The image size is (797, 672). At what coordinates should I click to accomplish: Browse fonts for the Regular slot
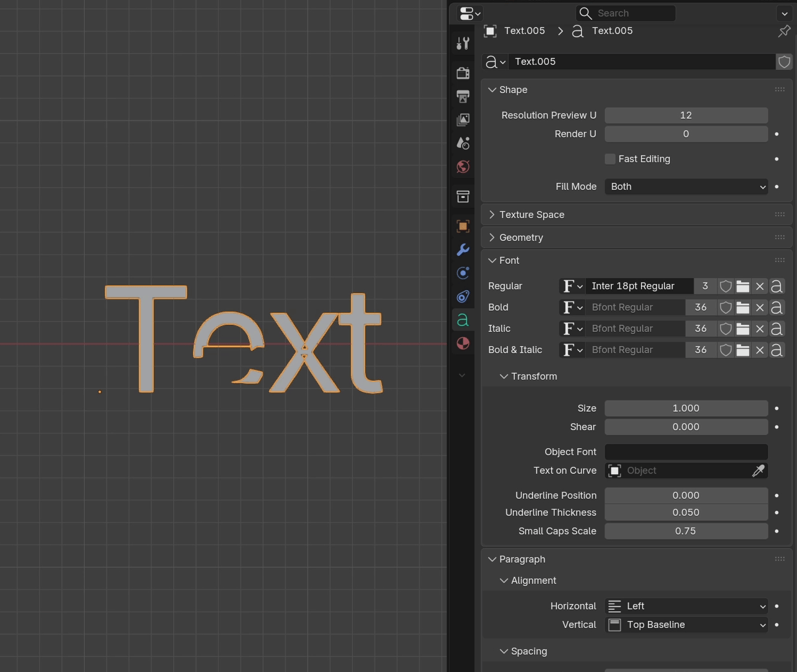[x=572, y=286]
